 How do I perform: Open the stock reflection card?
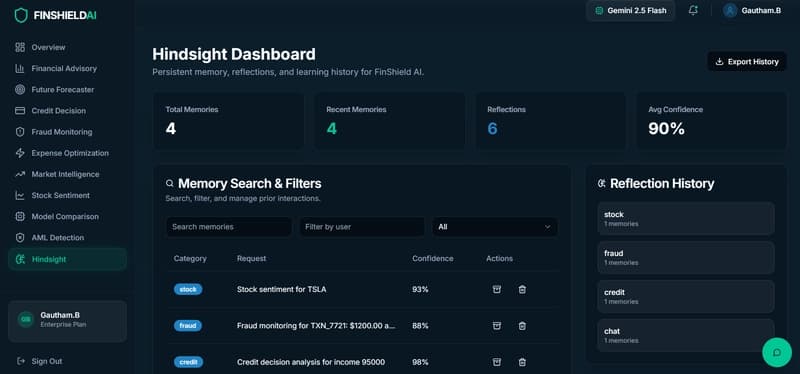pyautogui.click(x=686, y=218)
